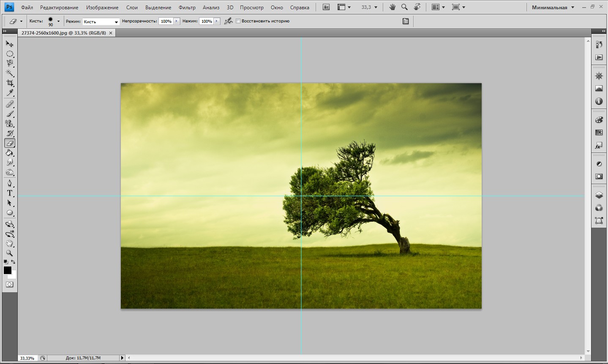Screen dimensions: 608x364
Task: Open the 'Слои' menu
Action: tap(132, 8)
